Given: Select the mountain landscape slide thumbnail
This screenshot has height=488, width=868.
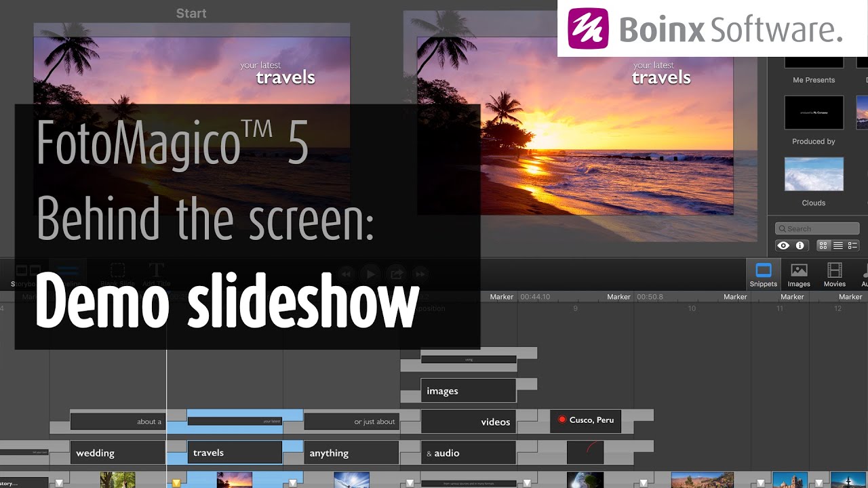Looking at the screenshot, I should tap(702, 481).
